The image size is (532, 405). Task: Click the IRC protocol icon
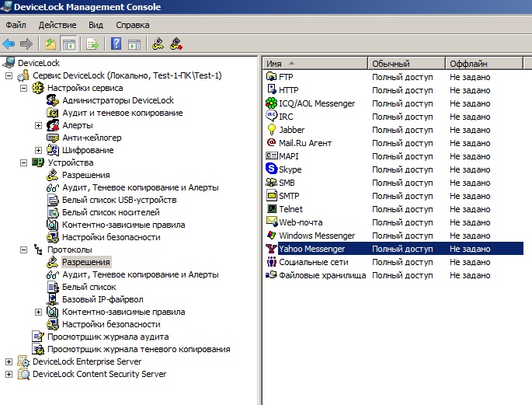tap(271, 116)
